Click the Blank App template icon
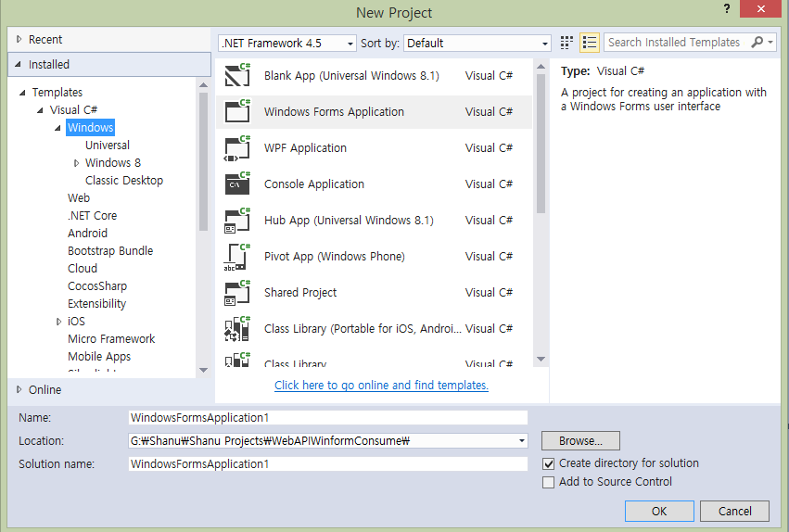The width and height of the screenshot is (789, 532). click(x=237, y=75)
